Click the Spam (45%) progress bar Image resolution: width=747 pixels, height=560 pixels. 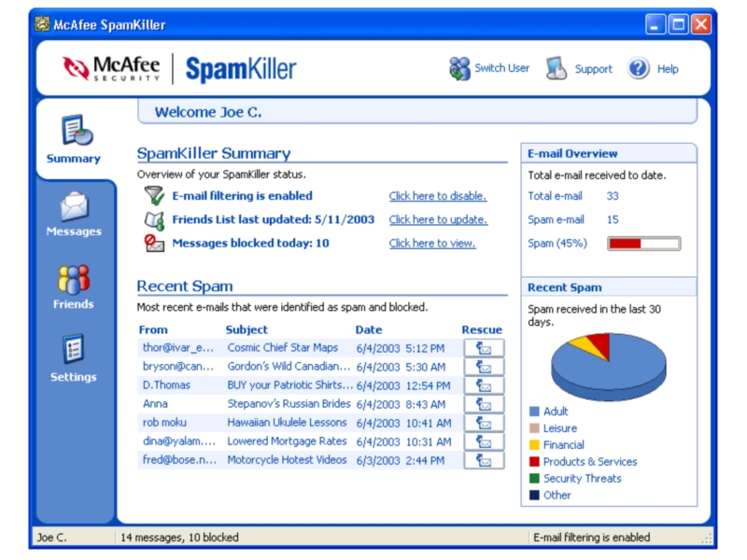(x=643, y=244)
